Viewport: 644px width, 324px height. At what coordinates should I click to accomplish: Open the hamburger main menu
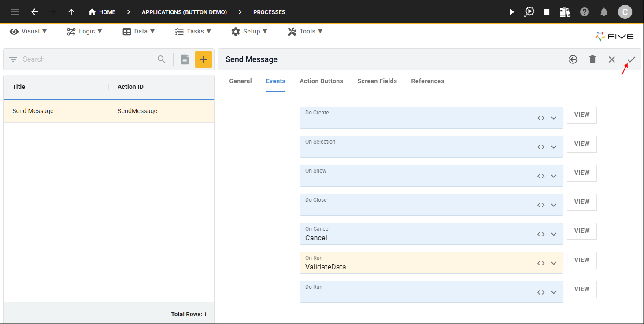pos(15,12)
